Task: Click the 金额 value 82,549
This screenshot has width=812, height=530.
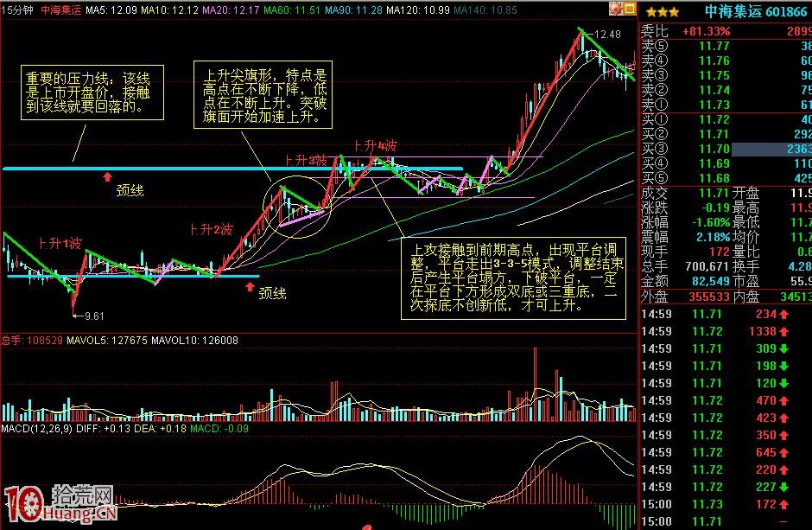Action: pyautogui.click(x=710, y=281)
